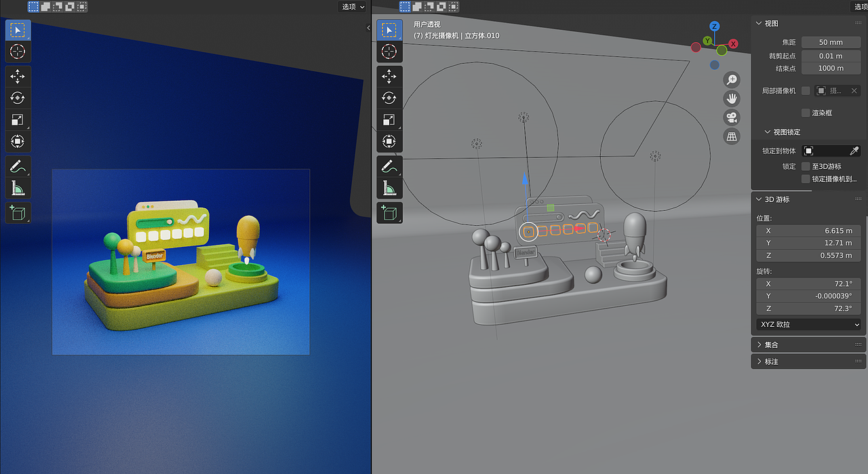Enable the 局部摄像机 checkbox

pyautogui.click(x=806, y=90)
